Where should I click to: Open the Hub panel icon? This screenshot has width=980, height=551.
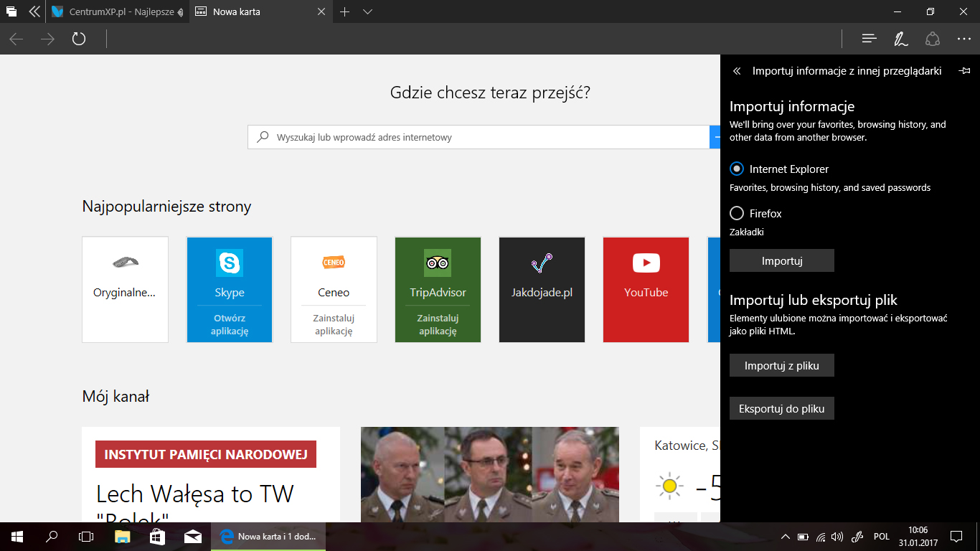870,39
